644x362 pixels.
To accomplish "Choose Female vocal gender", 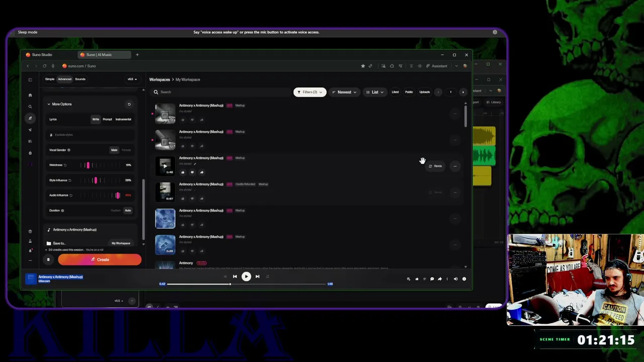I will coord(126,150).
